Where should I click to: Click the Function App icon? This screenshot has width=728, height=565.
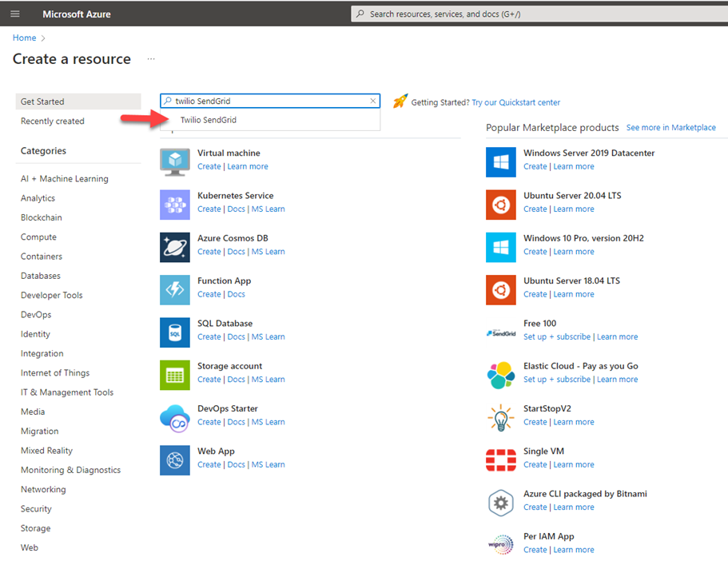pos(174,290)
